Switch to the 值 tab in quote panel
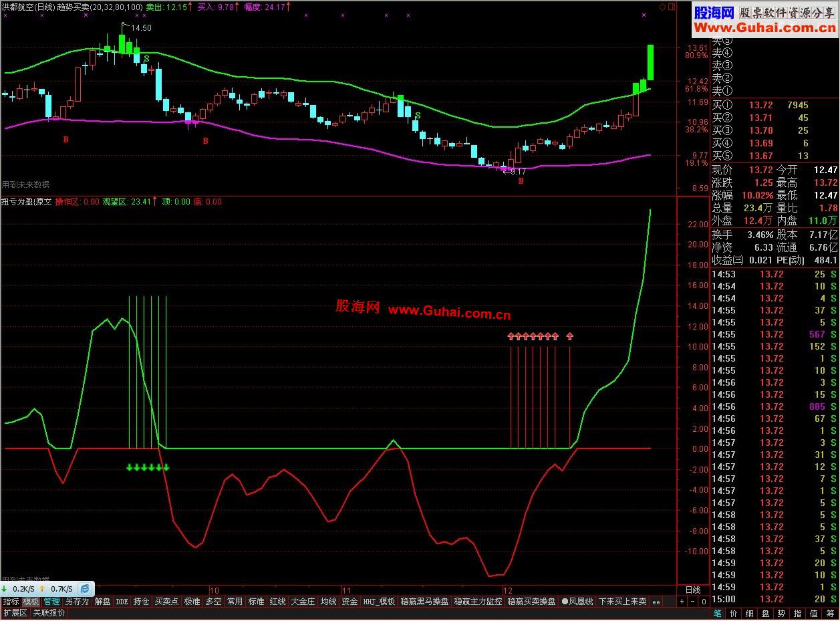Screen dimensions: 840x621 814,613
